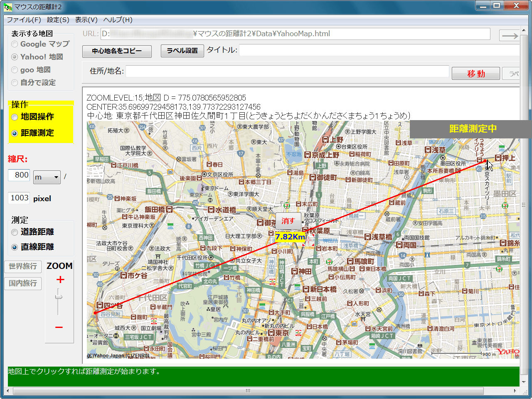Viewport: 532px width, 399px height.
Task: Click the ラベ button cut off at right
Action: tap(511, 74)
